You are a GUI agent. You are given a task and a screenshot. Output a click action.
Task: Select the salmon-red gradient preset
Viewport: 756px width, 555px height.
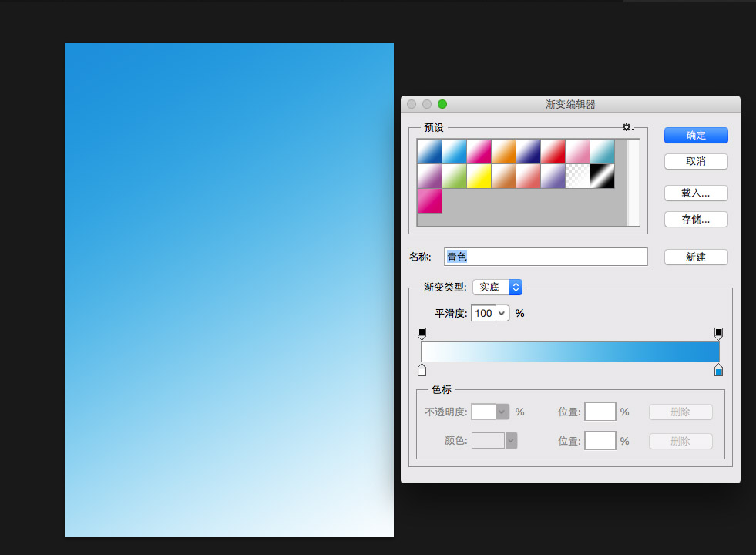pos(528,176)
